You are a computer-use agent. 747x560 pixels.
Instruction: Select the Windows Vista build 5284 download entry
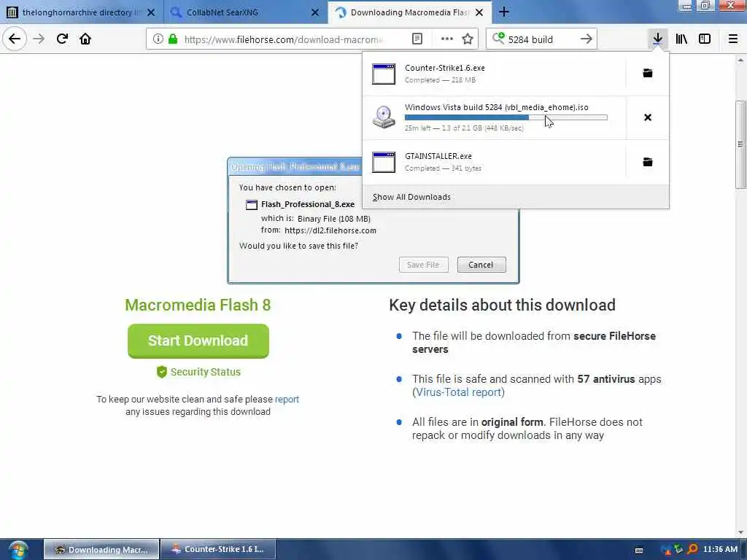coord(494,117)
